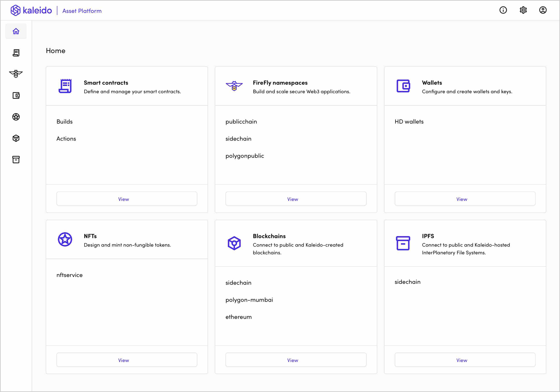Viewport: 560px width, 392px height.
Task: Open the settings gear icon
Action: pyautogui.click(x=523, y=10)
